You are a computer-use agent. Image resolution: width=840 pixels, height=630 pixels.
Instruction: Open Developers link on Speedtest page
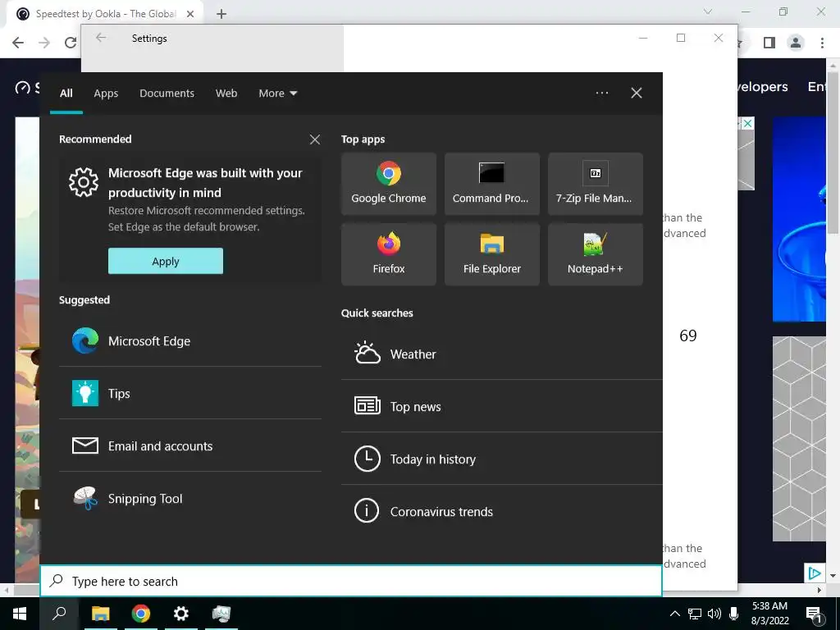coord(762,86)
